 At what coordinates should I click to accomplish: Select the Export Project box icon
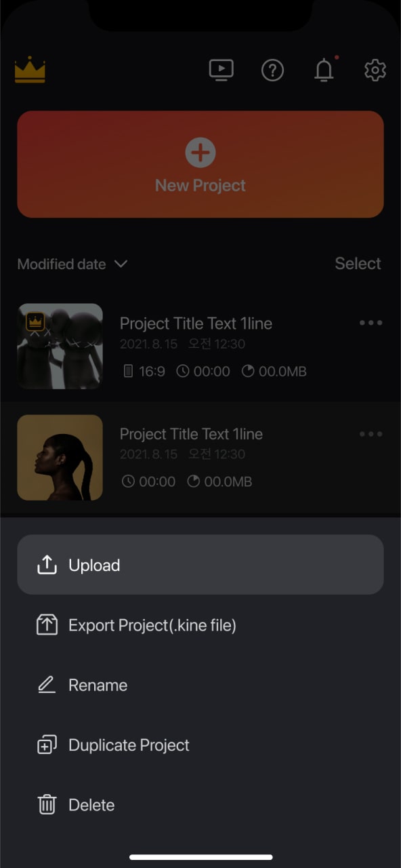(x=46, y=624)
